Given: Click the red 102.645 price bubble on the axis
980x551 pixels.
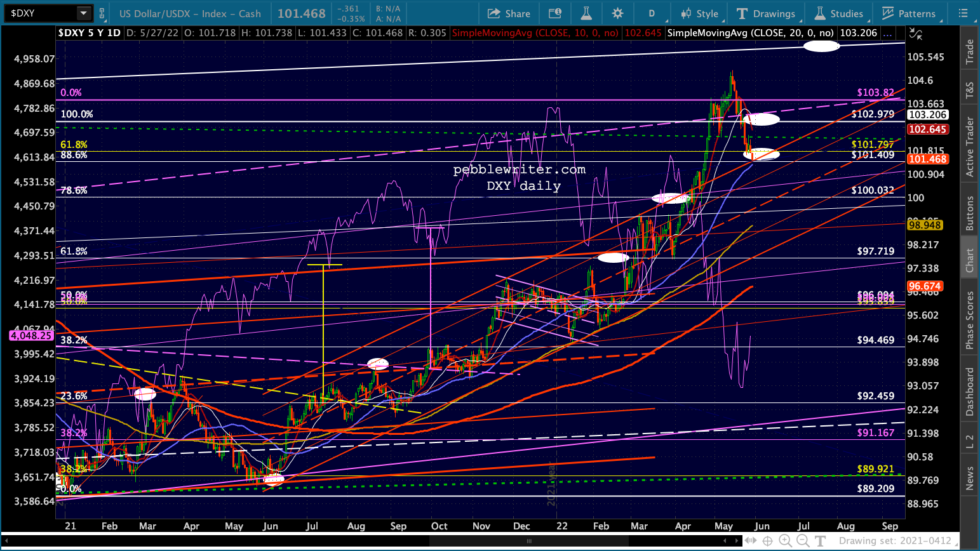Looking at the screenshot, I should point(927,129).
